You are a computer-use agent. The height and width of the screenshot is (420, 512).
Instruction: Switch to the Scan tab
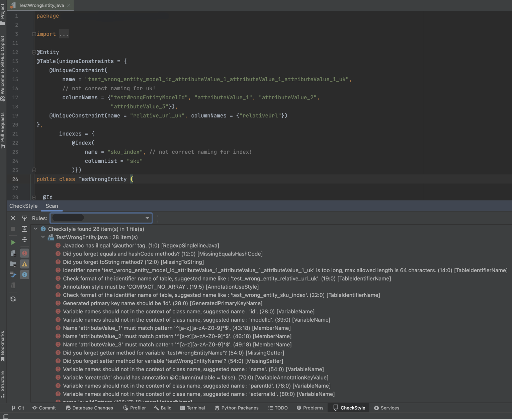click(x=52, y=206)
